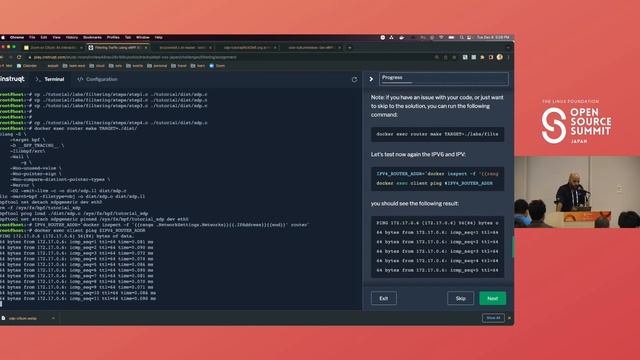The image size is (640, 360).
Task: Open the Wi-Fi status menu
Action: 441,38
